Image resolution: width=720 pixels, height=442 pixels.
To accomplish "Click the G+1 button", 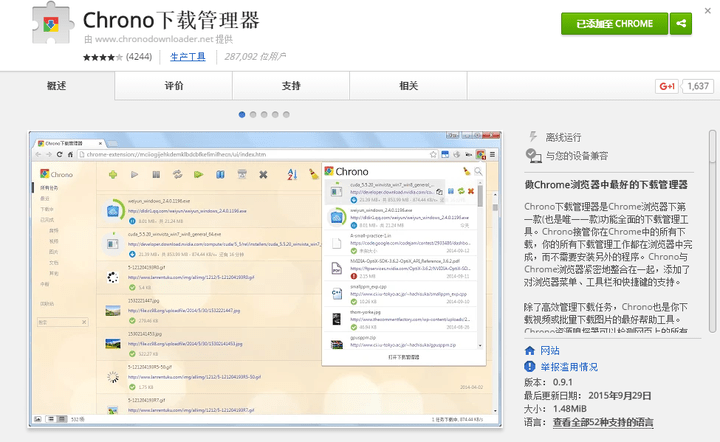I will point(667,86).
